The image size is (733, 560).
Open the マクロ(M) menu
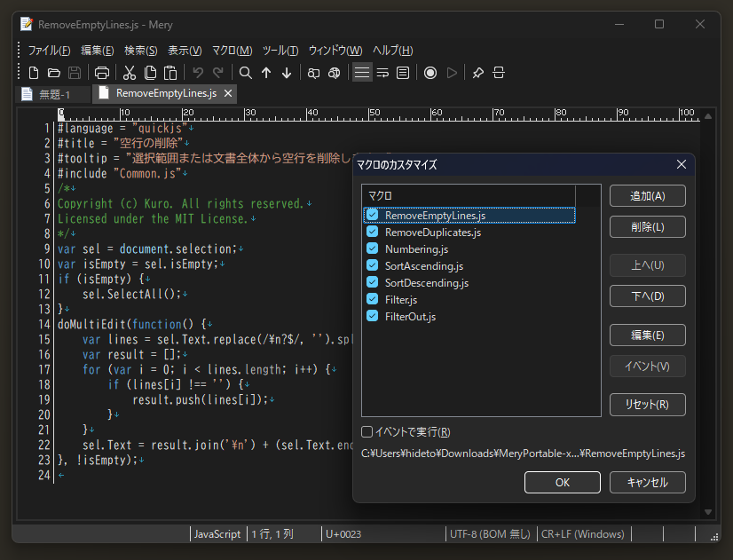coord(232,51)
